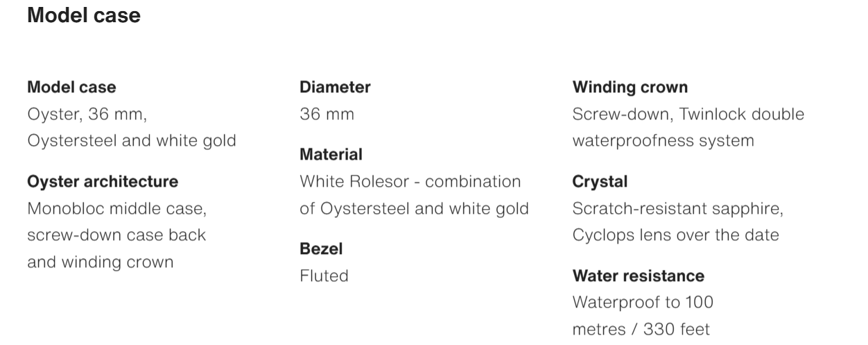Select the bold "Diameter" label
Screen dimensions: 868x345
335,87
